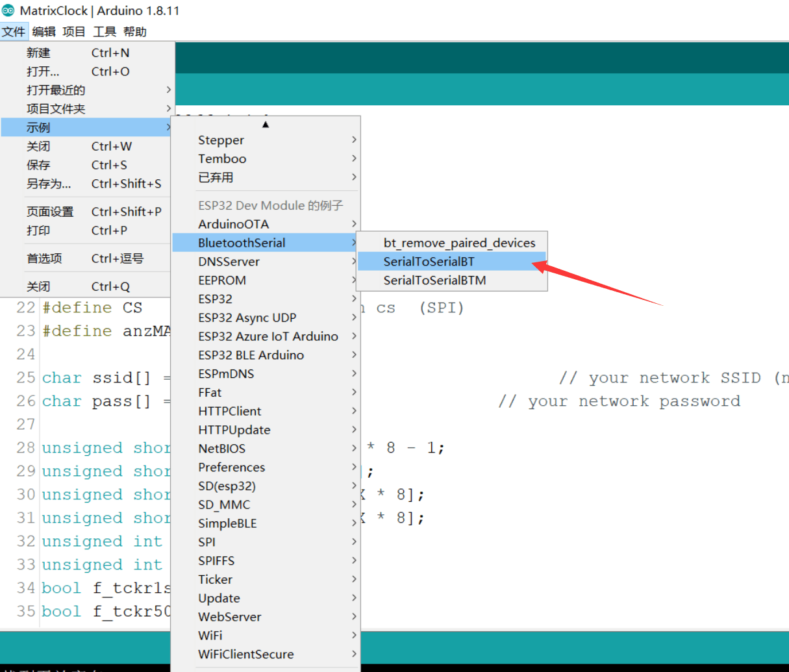
Task: Open the 帮助 menu
Action: [135, 31]
